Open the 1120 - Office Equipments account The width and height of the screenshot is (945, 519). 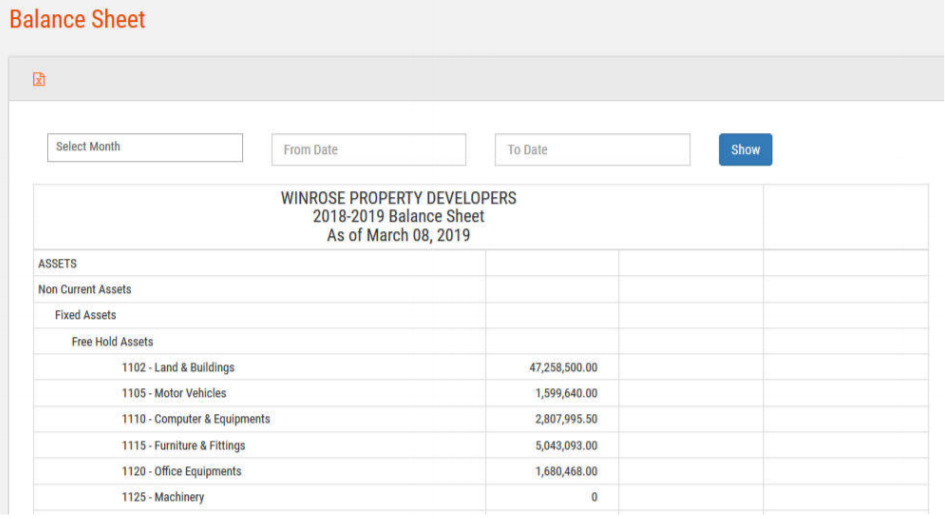click(x=181, y=472)
